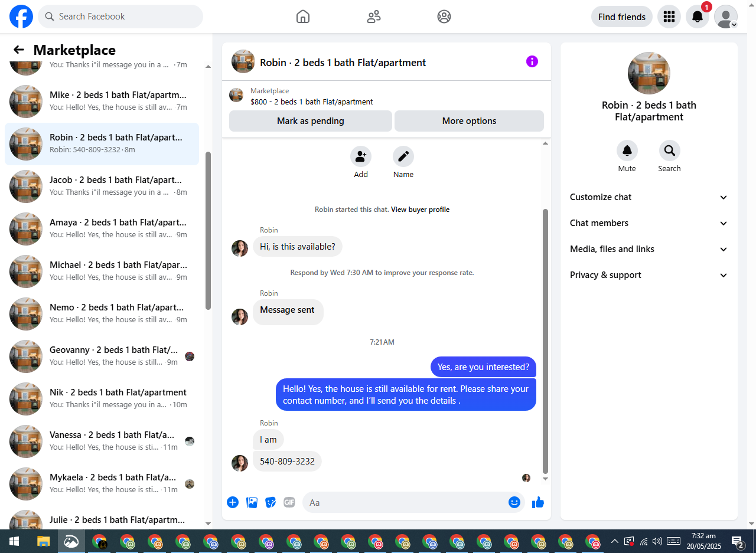Image resolution: width=756 pixels, height=553 pixels.
Task: Open the Amaya conversation in the list
Action: (102, 229)
